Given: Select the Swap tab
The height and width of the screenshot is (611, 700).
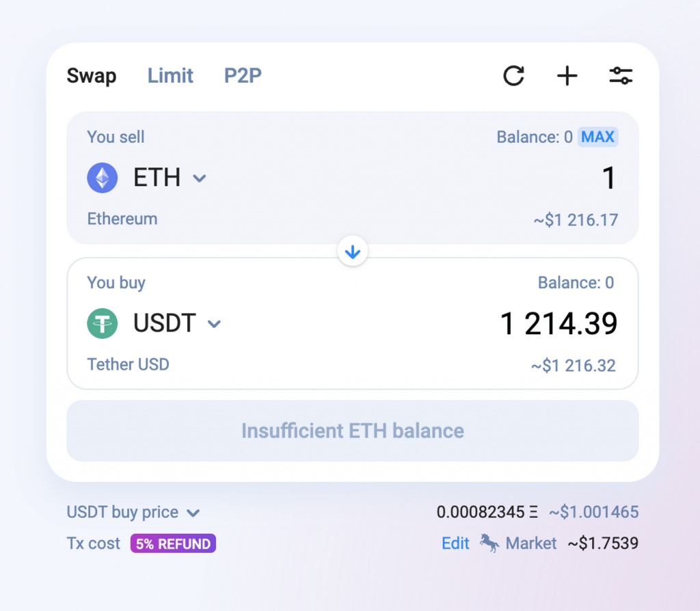Looking at the screenshot, I should click(x=92, y=75).
